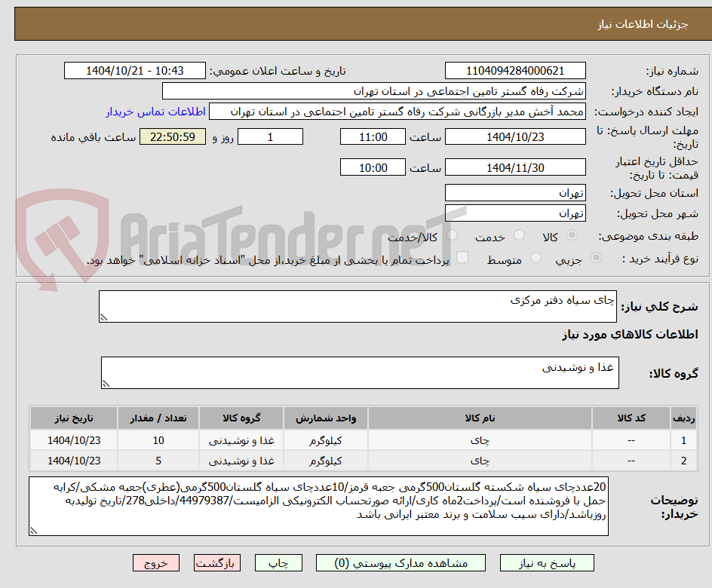Click the request creator name field
The height and width of the screenshot is (588, 712).
pyautogui.click(x=397, y=112)
